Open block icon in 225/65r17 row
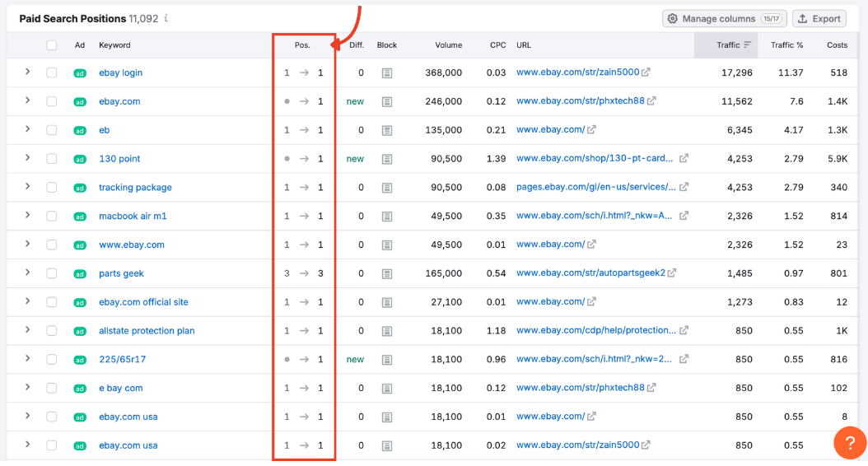 coord(387,360)
